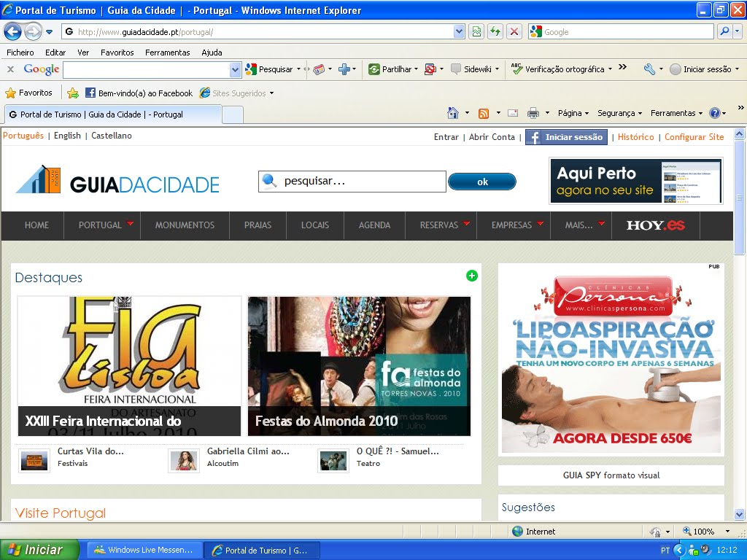Viewport: 747px width, 560px height.
Task: Open the AGENDA navigation item
Action: 374,225
